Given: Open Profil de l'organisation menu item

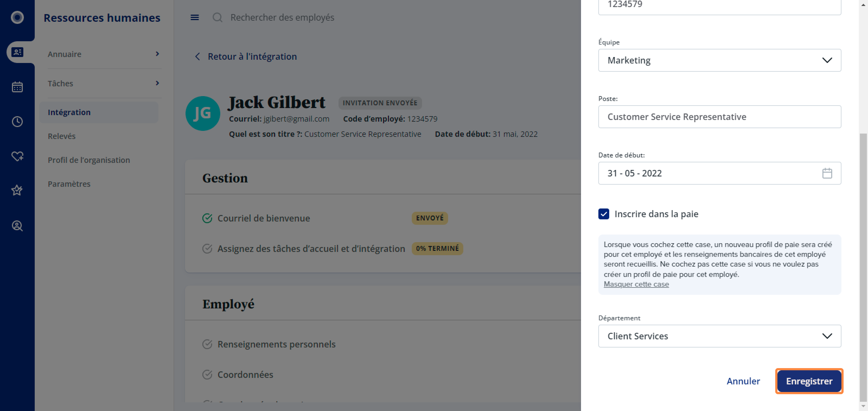Looking at the screenshot, I should 89,160.
